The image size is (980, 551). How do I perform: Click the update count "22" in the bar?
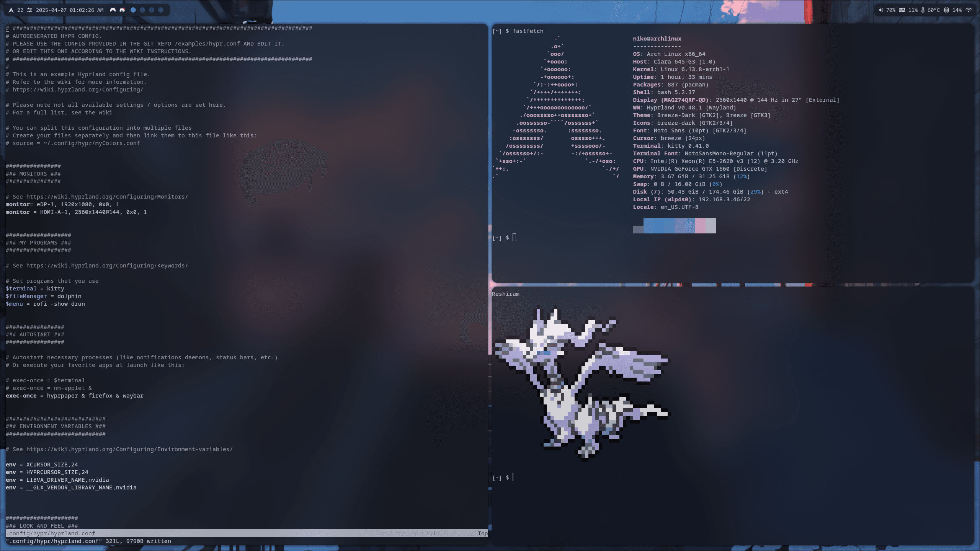20,10
